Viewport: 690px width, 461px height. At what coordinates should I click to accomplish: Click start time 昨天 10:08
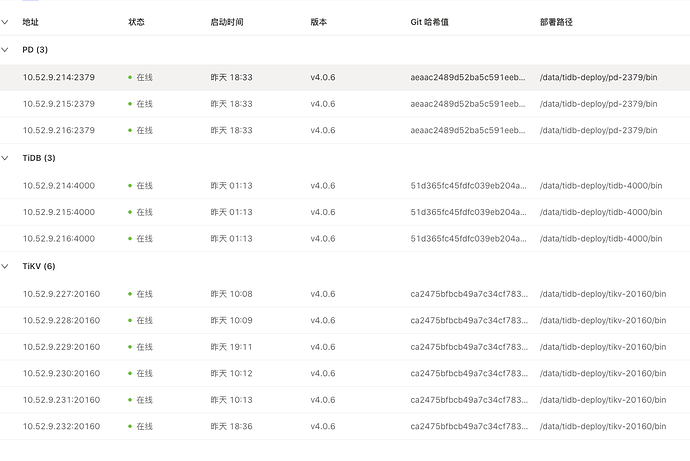pos(231,294)
